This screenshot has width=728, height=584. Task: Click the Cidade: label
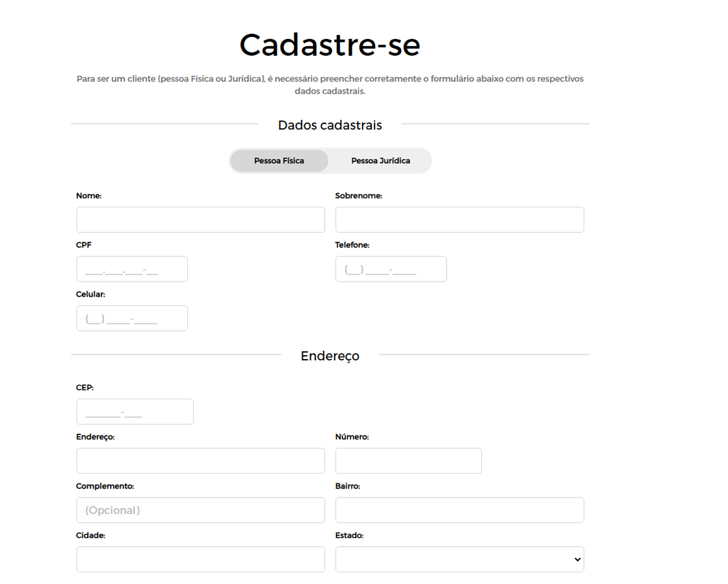click(90, 535)
